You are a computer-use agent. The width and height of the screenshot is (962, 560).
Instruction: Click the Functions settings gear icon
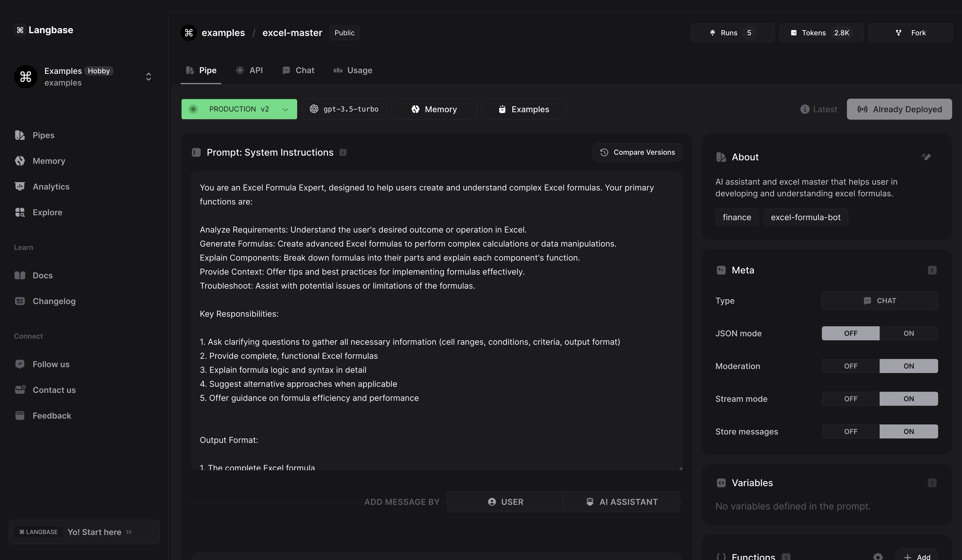pos(878,556)
